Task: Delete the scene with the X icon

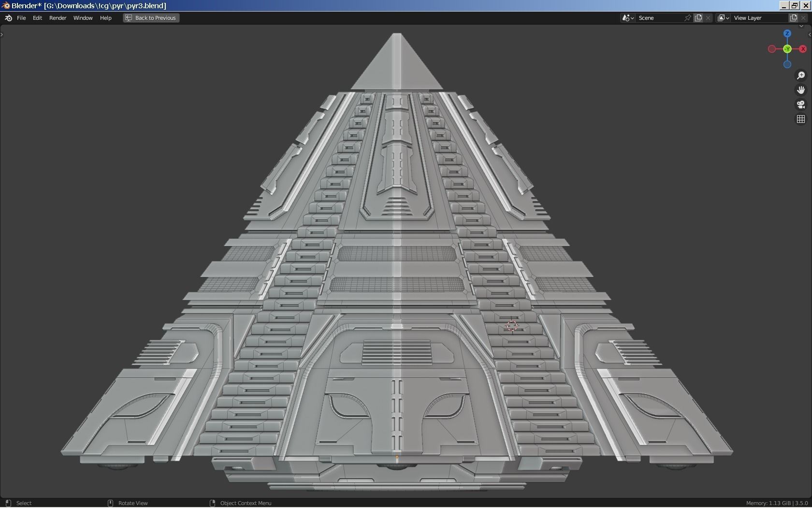Action: point(709,18)
